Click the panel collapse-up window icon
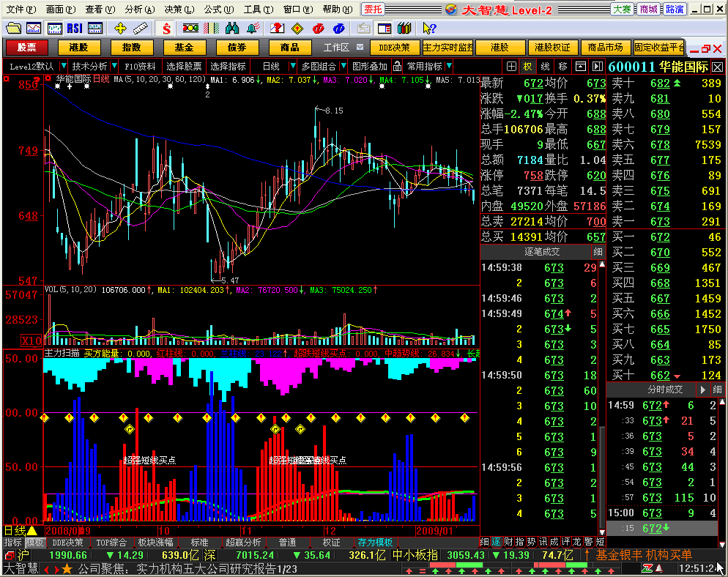The width and height of the screenshot is (728, 577). point(580,67)
